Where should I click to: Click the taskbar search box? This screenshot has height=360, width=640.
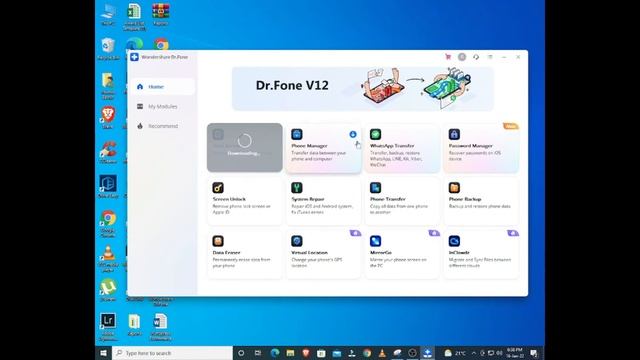point(172,353)
